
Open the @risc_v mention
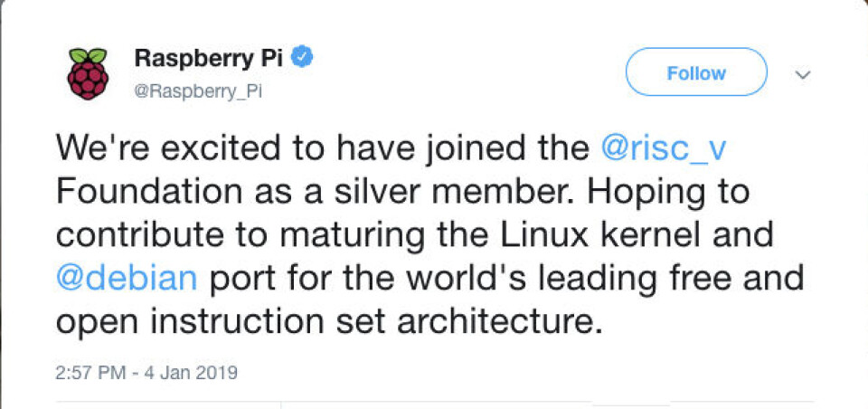click(x=663, y=148)
